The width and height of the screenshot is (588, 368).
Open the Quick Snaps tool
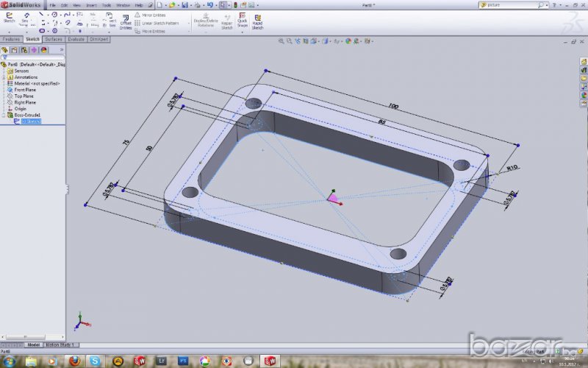243,20
